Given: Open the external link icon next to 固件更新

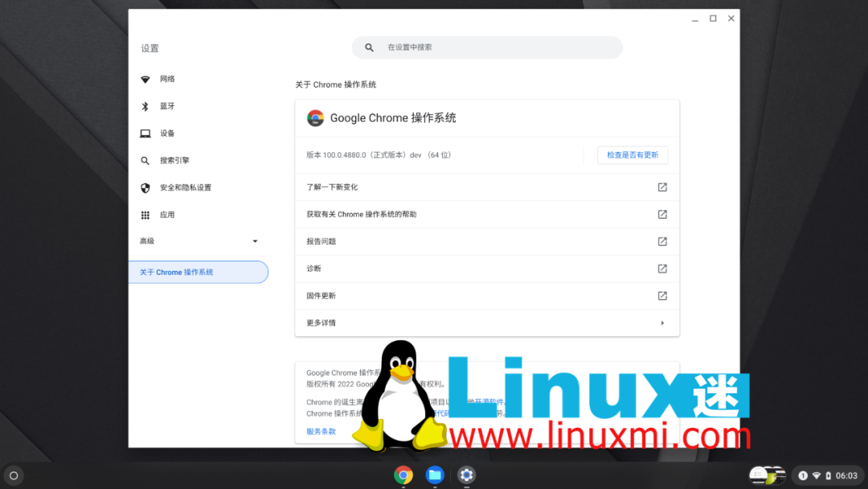Looking at the screenshot, I should click(x=661, y=295).
